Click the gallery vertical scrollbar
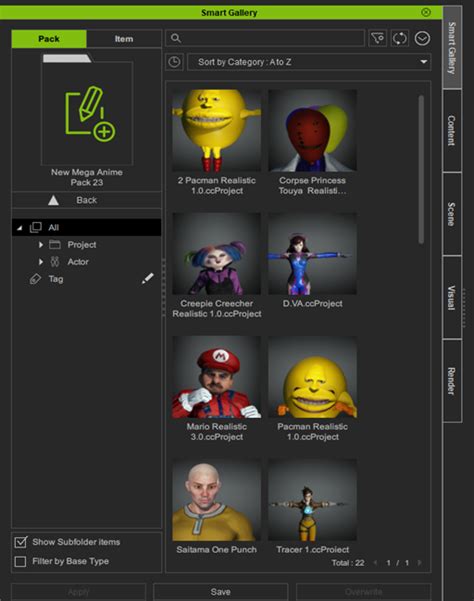The width and height of the screenshot is (474, 601). 421,169
